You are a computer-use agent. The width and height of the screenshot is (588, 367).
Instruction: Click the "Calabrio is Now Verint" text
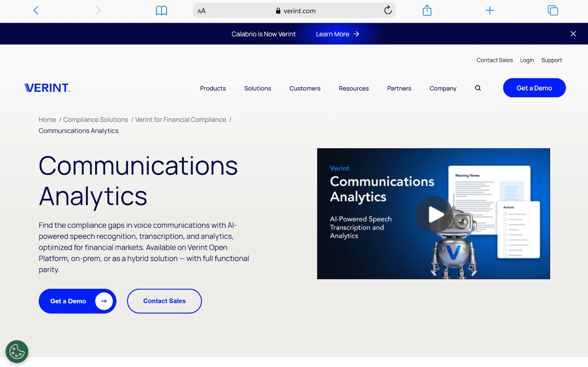point(264,34)
